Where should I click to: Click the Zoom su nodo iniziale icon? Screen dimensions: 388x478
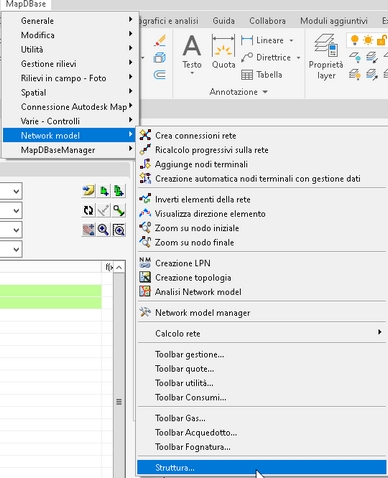(x=145, y=228)
